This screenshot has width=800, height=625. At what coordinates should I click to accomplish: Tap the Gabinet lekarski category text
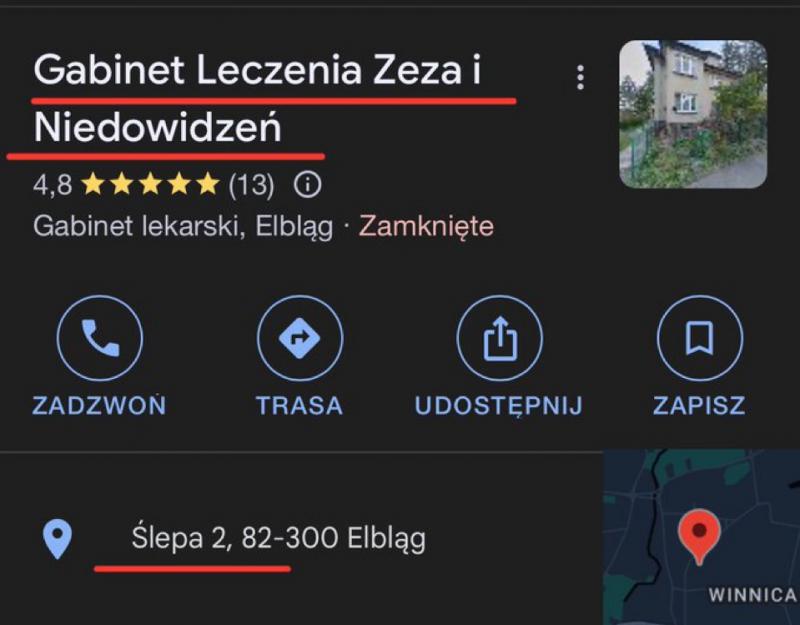pyautogui.click(x=139, y=226)
